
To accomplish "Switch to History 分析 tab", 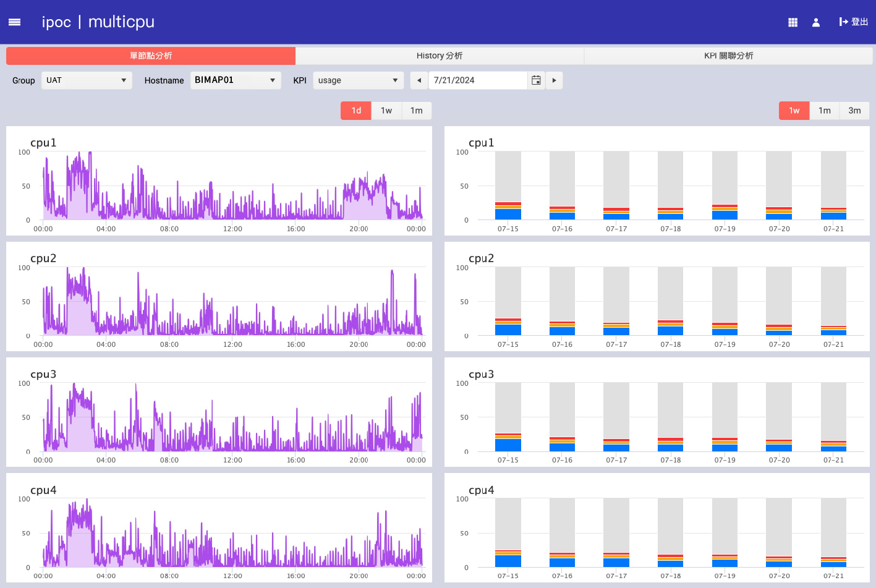I will click(440, 56).
